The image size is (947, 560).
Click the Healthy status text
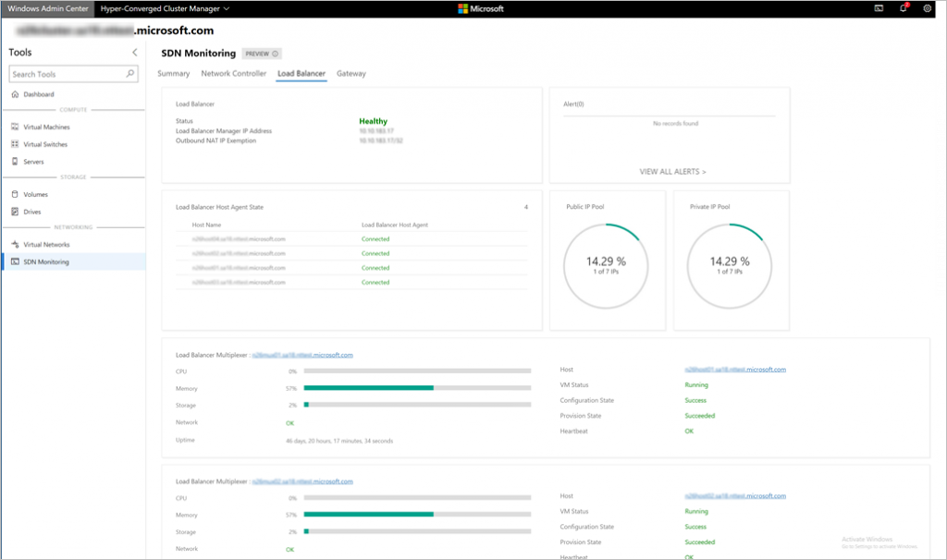coord(374,121)
